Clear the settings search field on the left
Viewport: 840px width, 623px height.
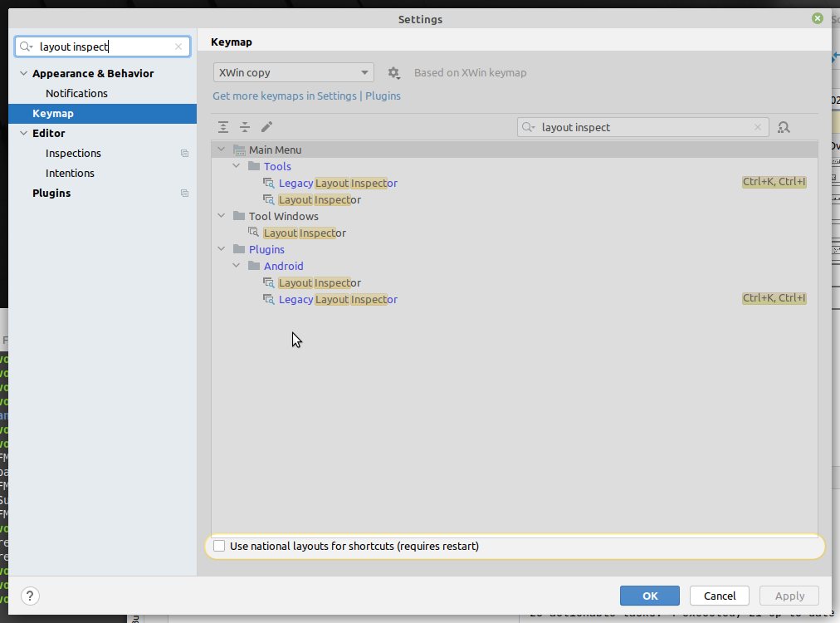point(178,47)
